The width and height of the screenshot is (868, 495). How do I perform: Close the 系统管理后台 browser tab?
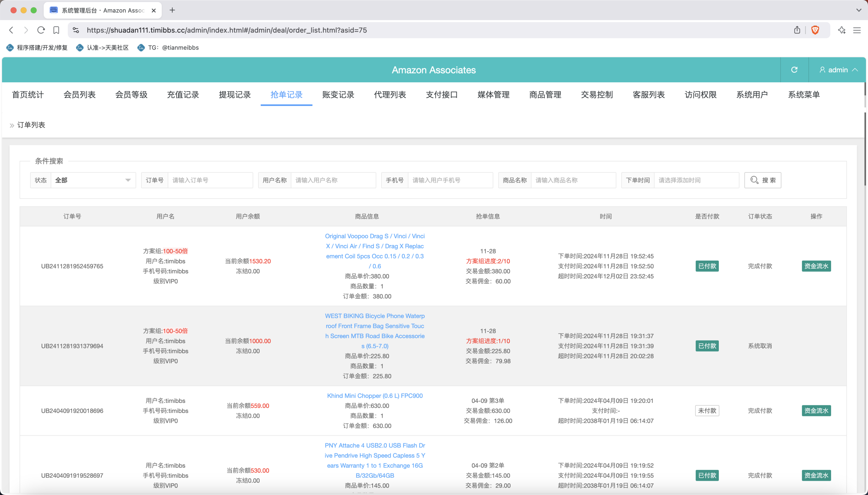click(x=153, y=10)
